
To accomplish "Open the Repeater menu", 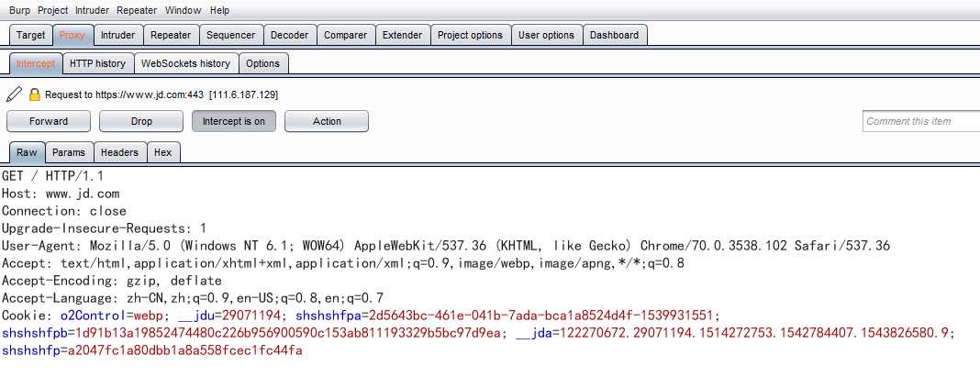I will click(137, 10).
